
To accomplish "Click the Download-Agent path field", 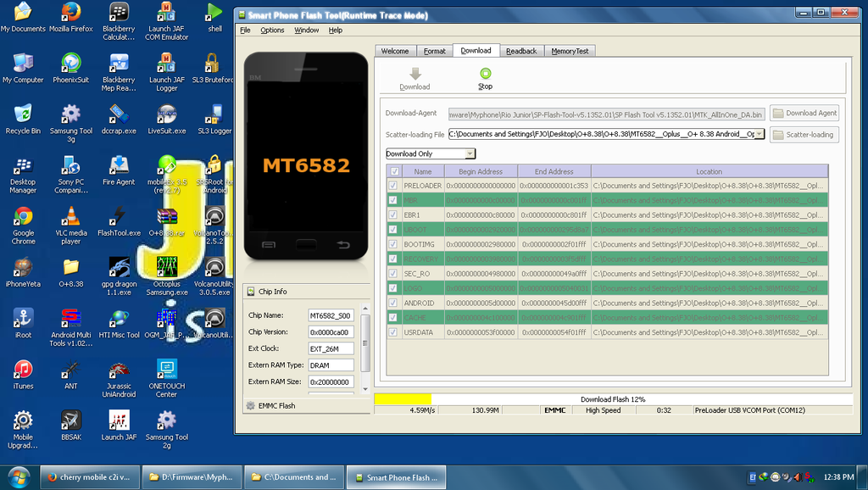I will [x=607, y=114].
